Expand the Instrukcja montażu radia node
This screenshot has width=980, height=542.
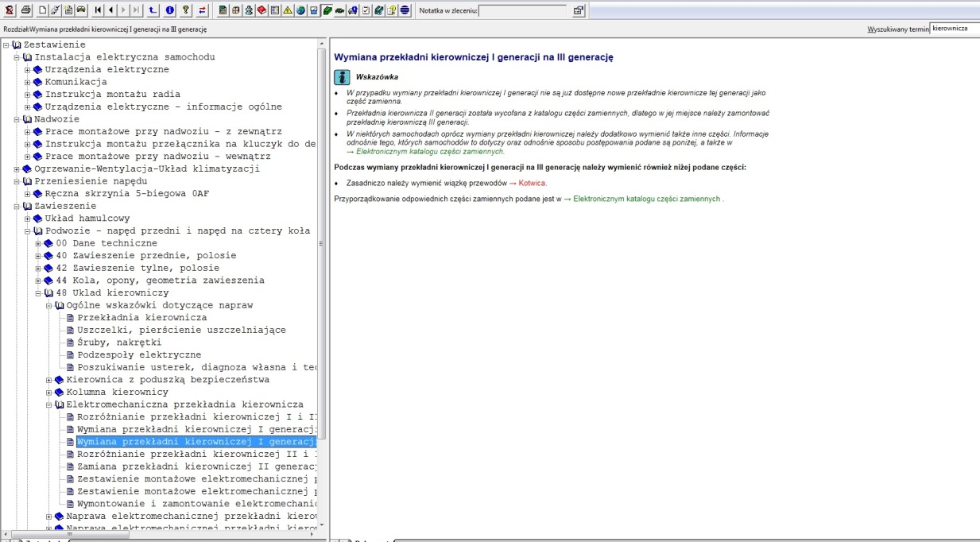click(x=27, y=95)
